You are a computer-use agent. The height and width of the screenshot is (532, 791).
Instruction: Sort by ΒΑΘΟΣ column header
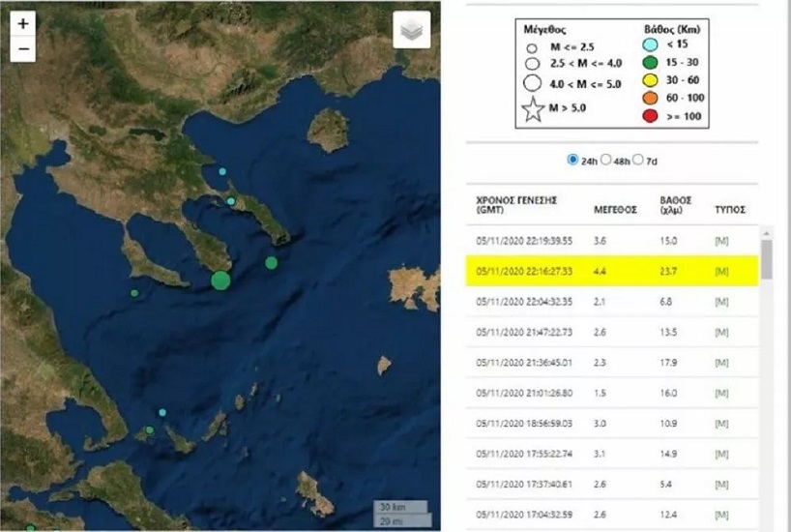[674, 204]
